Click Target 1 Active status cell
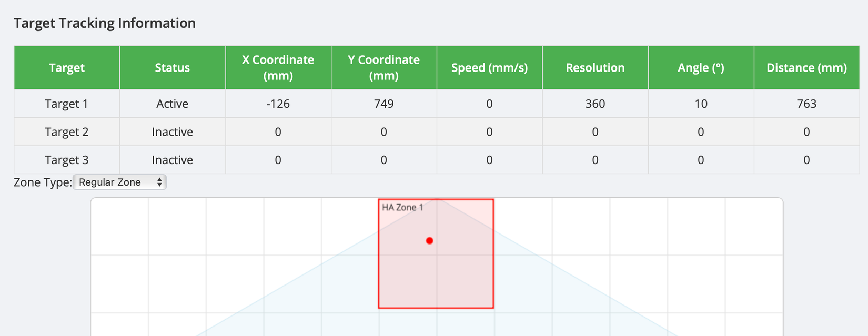This screenshot has width=868, height=336. (x=173, y=104)
